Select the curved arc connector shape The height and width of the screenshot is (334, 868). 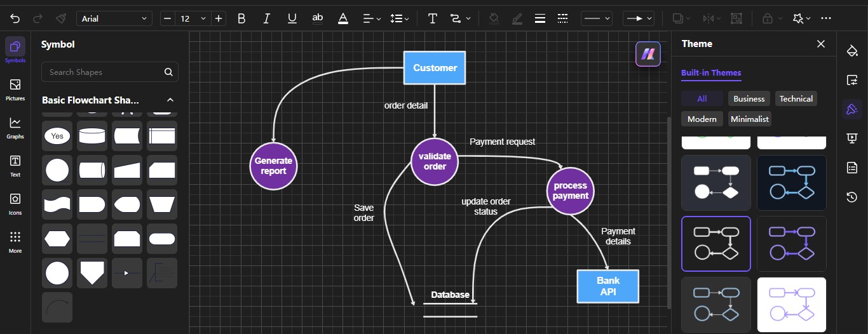57,307
